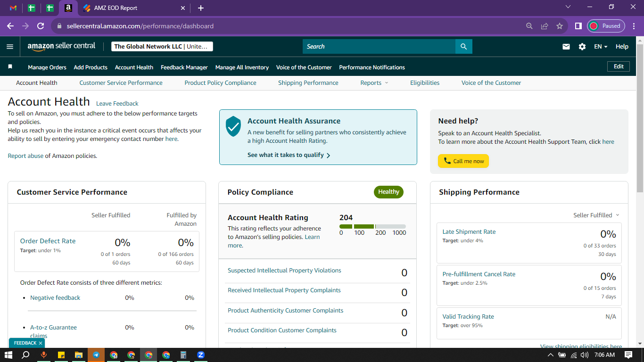Open Voice of the Customer sub-tab

pyautogui.click(x=491, y=82)
